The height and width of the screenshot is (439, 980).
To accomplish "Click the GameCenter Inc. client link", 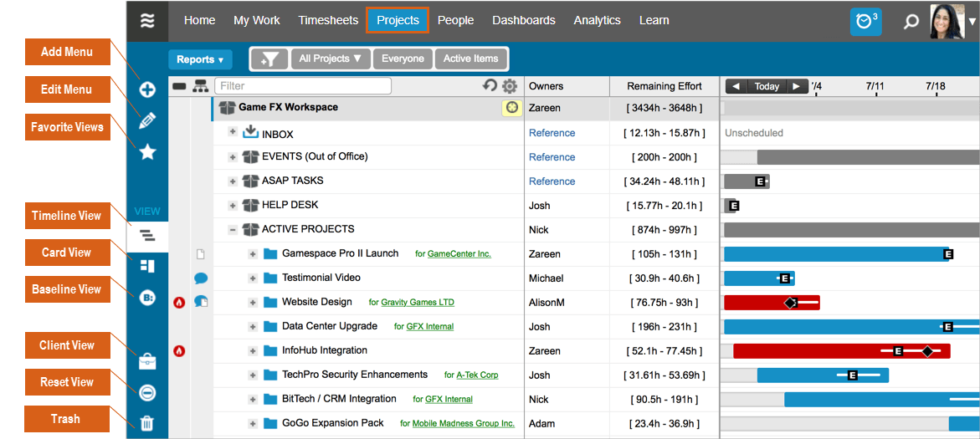I will pos(459,254).
